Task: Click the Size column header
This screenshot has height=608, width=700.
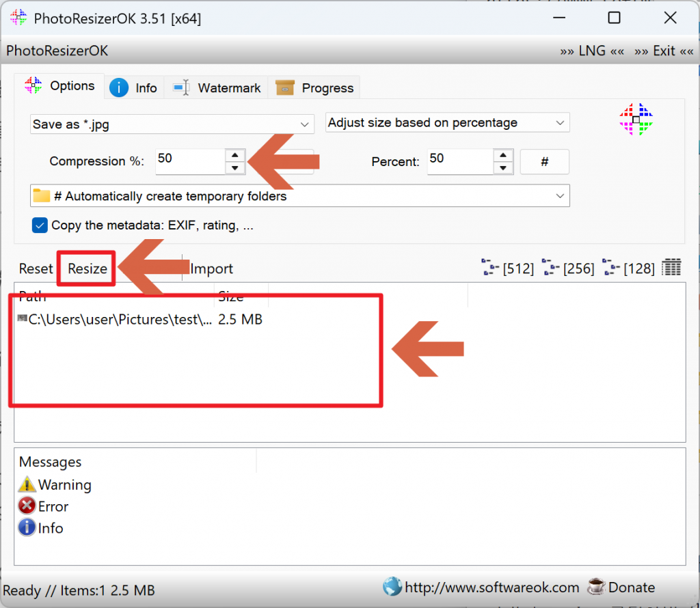Action: click(x=241, y=296)
